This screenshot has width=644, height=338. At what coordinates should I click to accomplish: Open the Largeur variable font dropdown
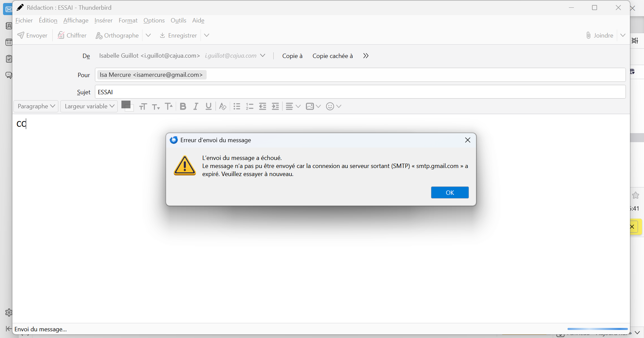[89, 106]
